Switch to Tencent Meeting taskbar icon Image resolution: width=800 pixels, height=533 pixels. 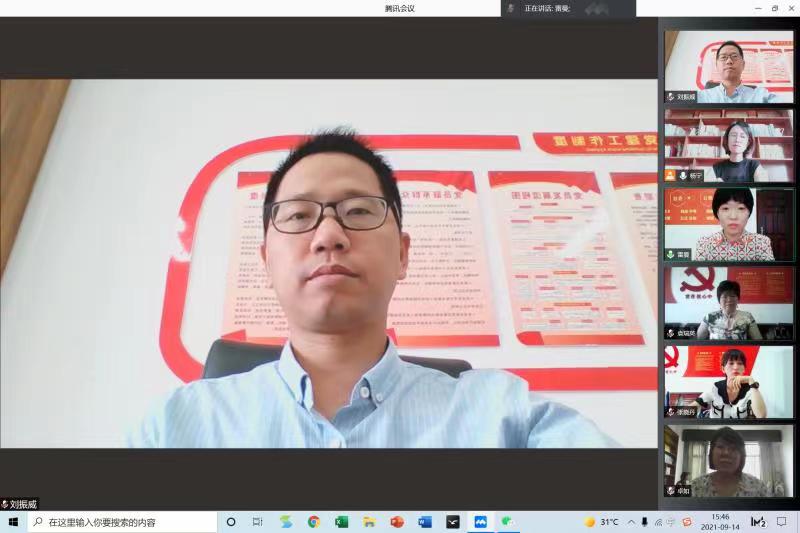(480, 522)
